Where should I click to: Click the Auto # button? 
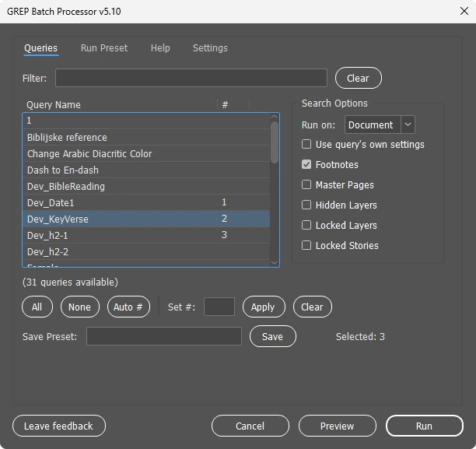[x=128, y=307]
